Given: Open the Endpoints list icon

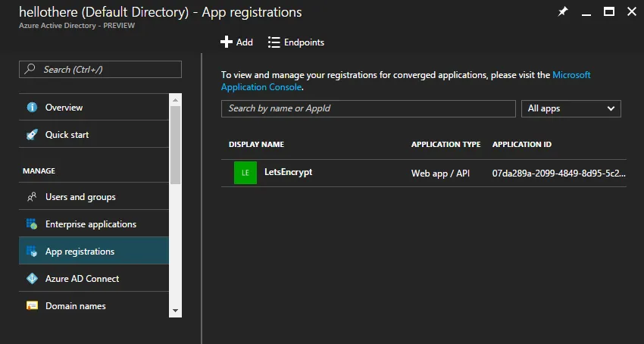Looking at the screenshot, I should tap(274, 42).
